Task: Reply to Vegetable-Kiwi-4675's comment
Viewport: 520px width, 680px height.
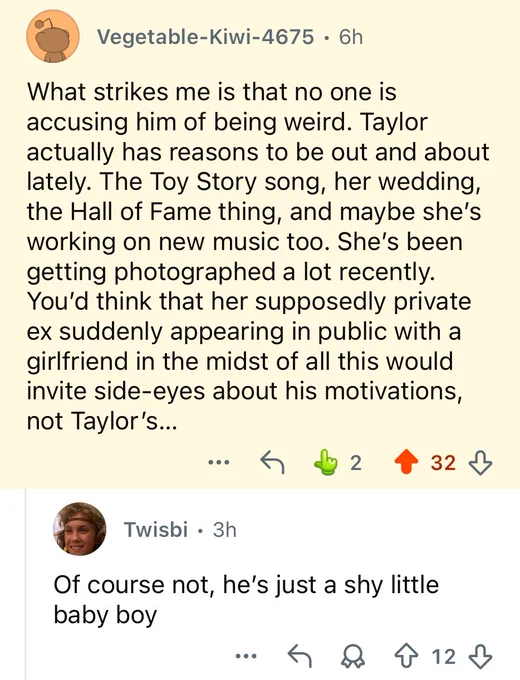Action: point(272,463)
